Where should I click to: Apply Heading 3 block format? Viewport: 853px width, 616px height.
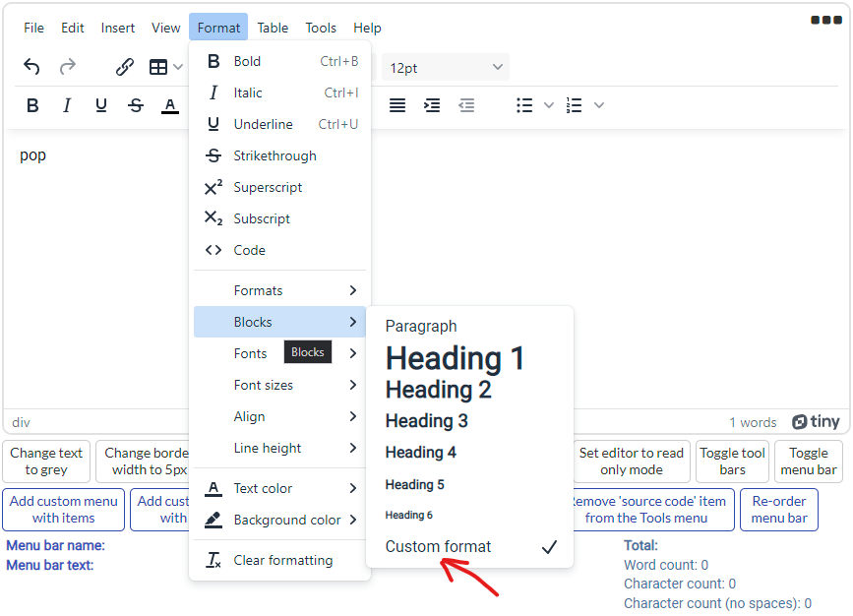click(x=470, y=420)
